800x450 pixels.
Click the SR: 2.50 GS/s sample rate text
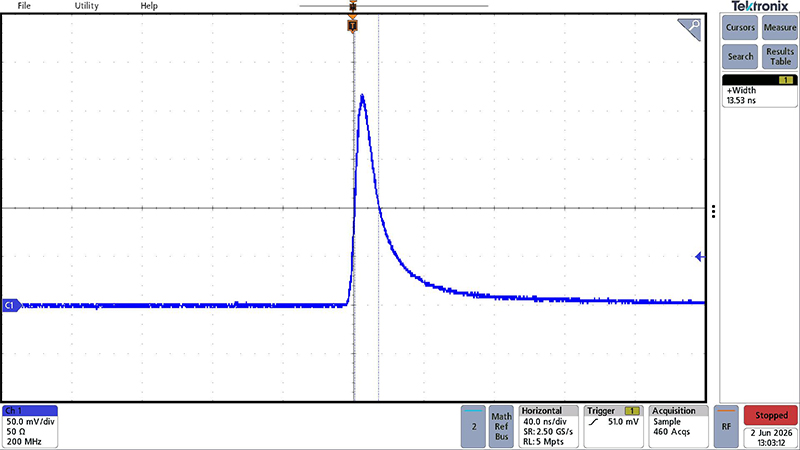pyautogui.click(x=548, y=432)
